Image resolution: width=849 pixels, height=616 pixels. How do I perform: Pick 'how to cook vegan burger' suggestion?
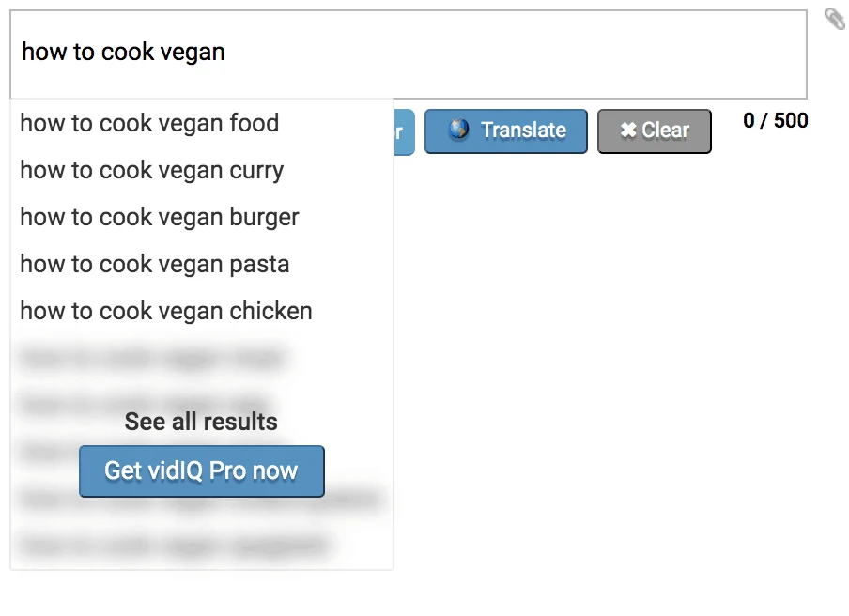[160, 217]
